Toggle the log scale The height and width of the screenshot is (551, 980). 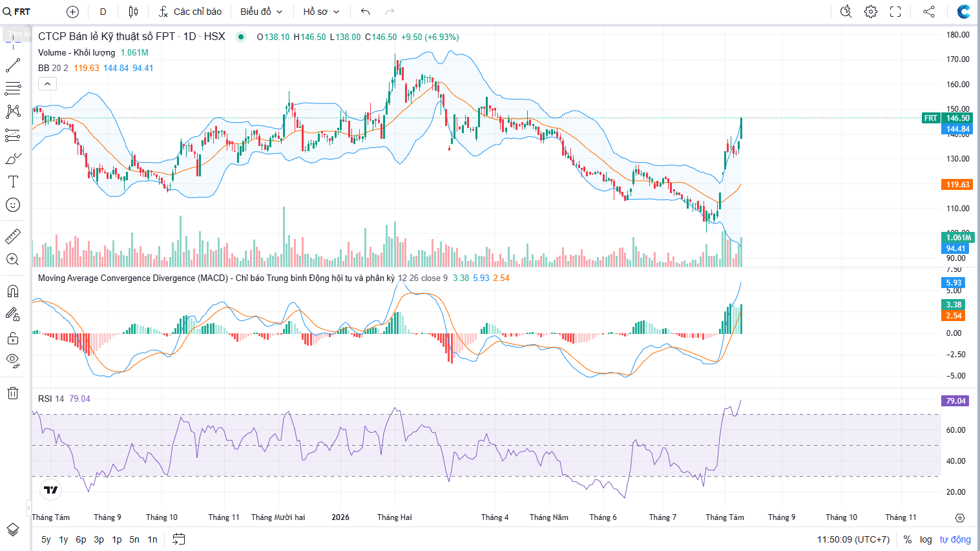point(926,539)
